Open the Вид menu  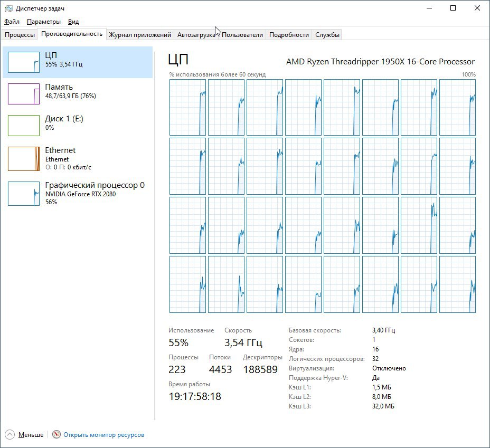pyautogui.click(x=73, y=22)
